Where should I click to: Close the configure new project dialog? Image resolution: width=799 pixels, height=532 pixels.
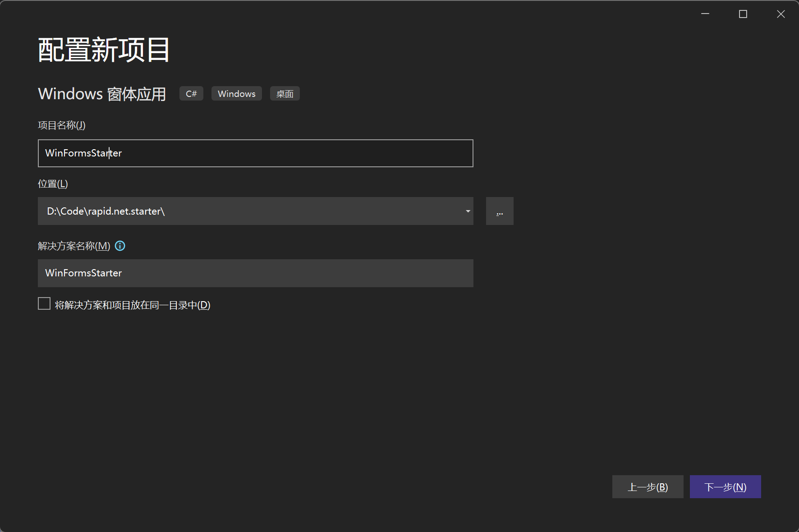tap(781, 14)
